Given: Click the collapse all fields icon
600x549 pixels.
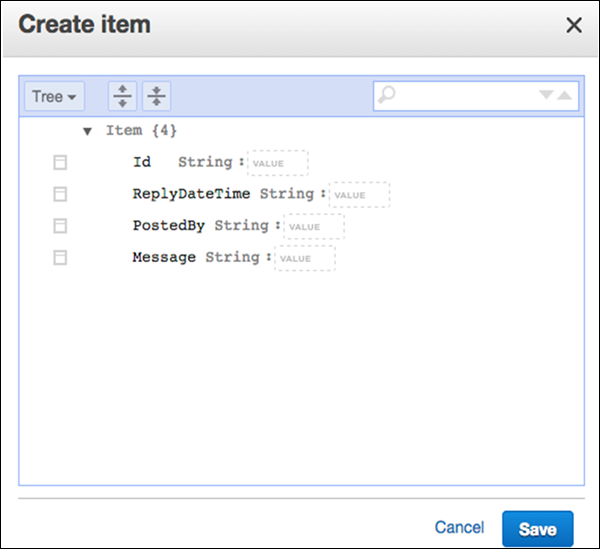Looking at the screenshot, I should click(157, 96).
